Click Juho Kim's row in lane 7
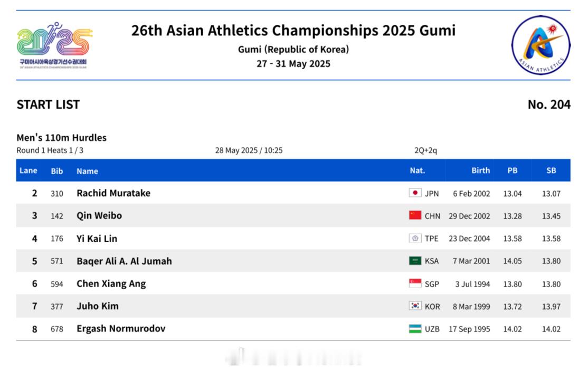The width and height of the screenshot is (588, 371). click(x=293, y=306)
